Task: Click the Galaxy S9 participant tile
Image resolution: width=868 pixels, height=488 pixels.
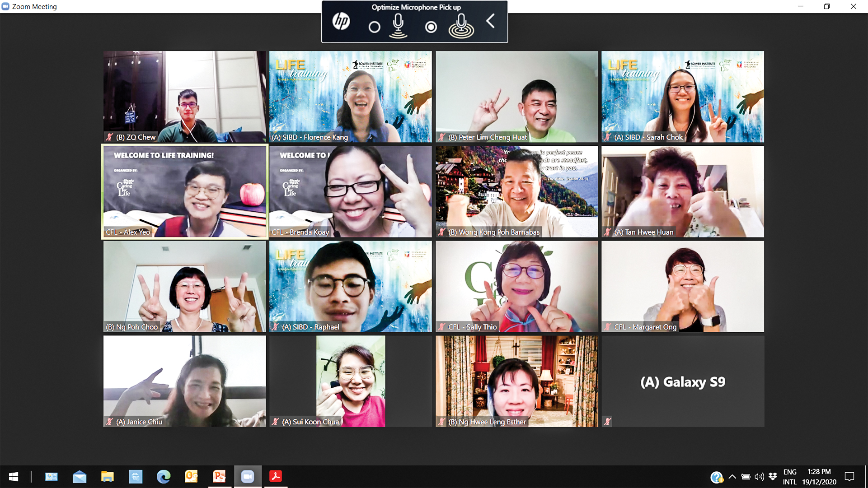Action: [x=682, y=381]
